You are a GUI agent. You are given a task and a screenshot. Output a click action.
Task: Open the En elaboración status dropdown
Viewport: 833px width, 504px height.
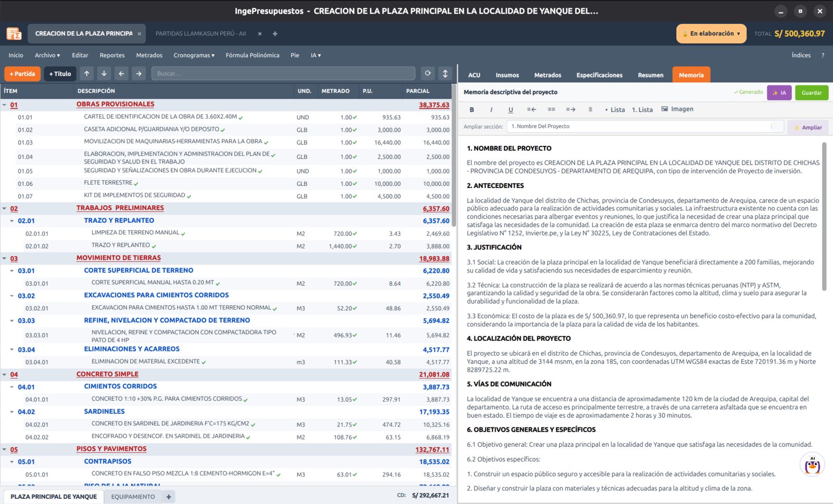711,34
